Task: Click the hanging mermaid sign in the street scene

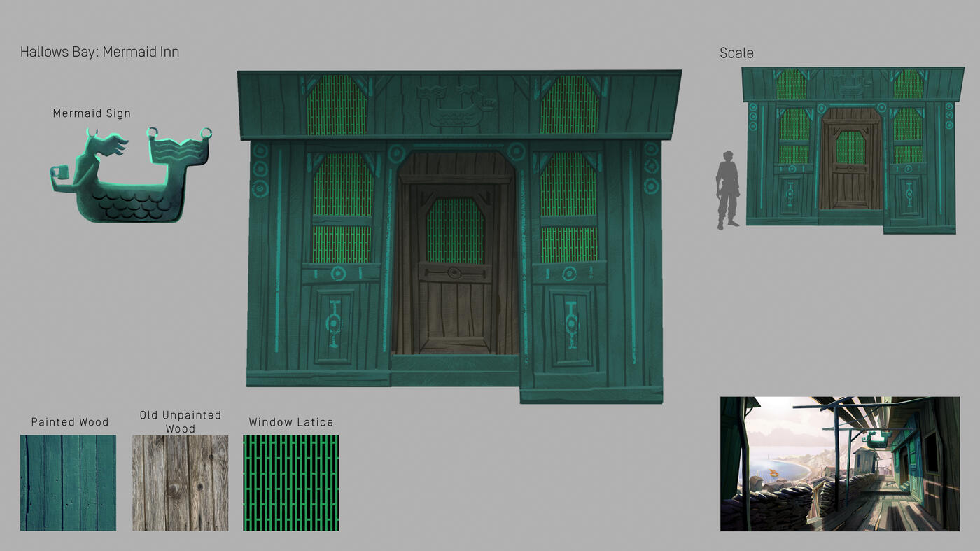Action: click(x=876, y=438)
